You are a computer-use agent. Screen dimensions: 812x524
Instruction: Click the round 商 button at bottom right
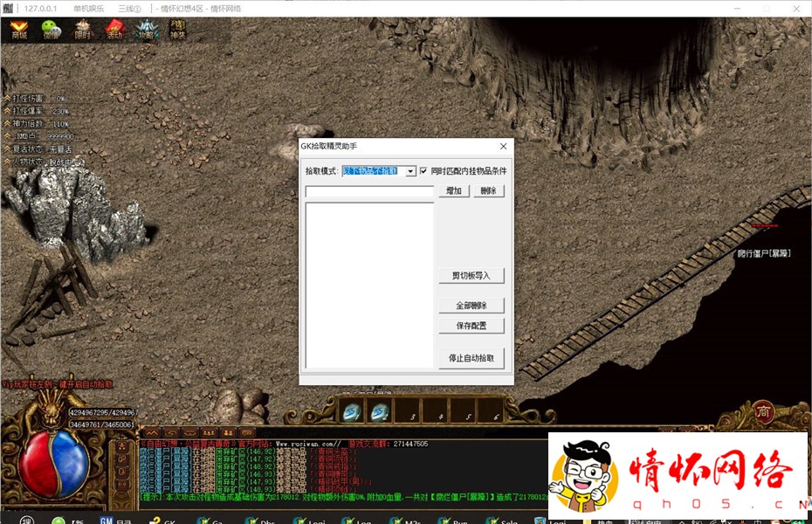[x=763, y=412]
